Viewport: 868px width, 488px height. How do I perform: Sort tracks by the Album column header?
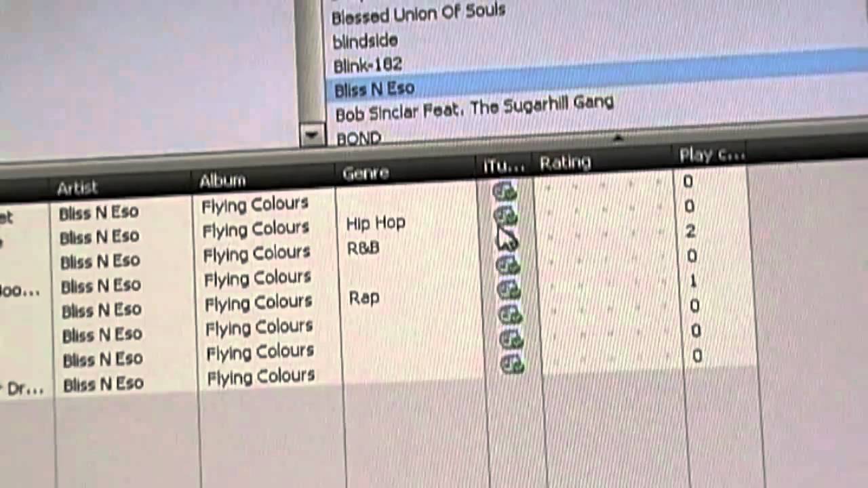222,181
